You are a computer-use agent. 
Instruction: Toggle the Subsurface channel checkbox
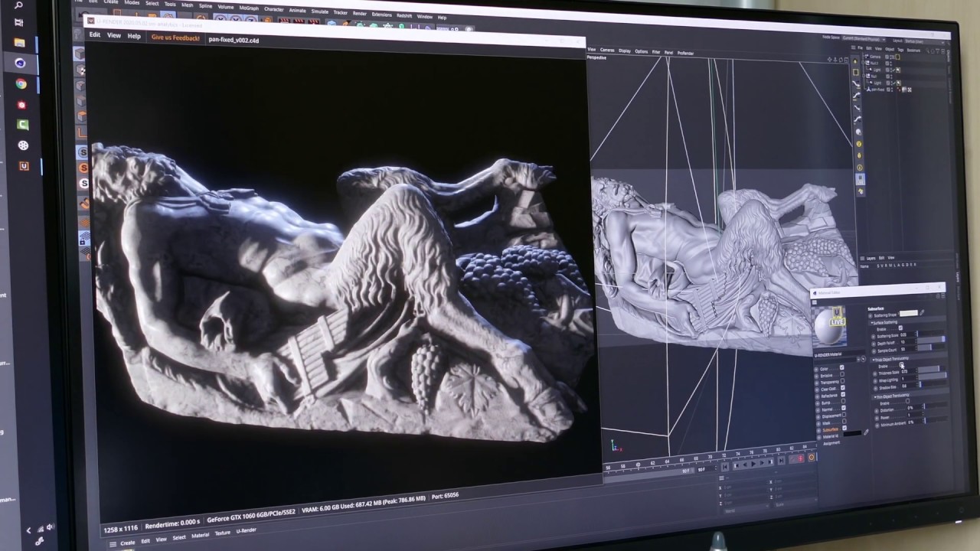click(x=844, y=428)
